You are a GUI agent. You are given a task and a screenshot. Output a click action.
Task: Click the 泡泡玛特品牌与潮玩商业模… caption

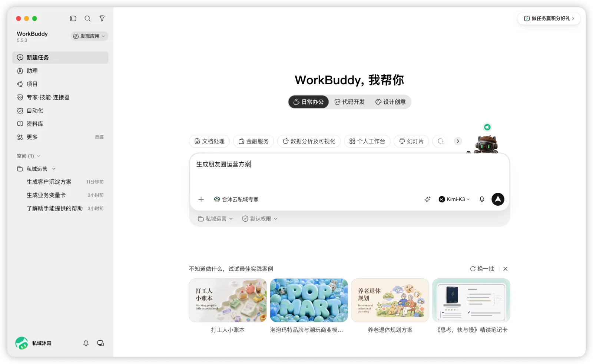tap(307, 330)
